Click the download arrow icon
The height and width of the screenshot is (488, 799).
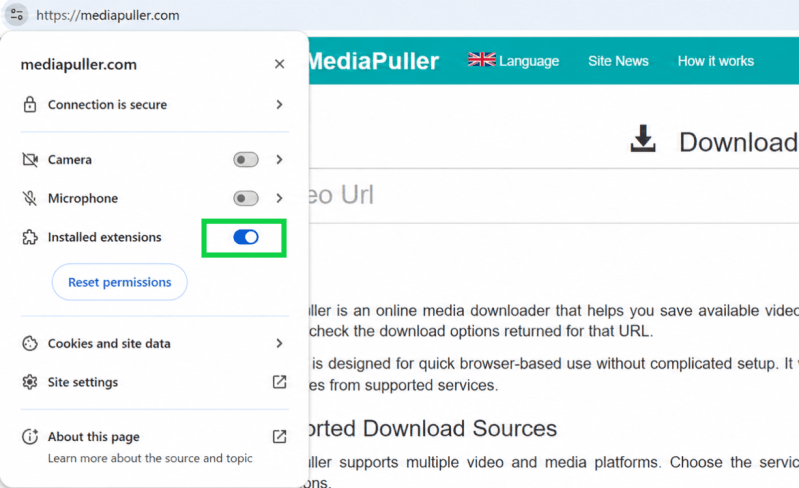coord(643,139)
